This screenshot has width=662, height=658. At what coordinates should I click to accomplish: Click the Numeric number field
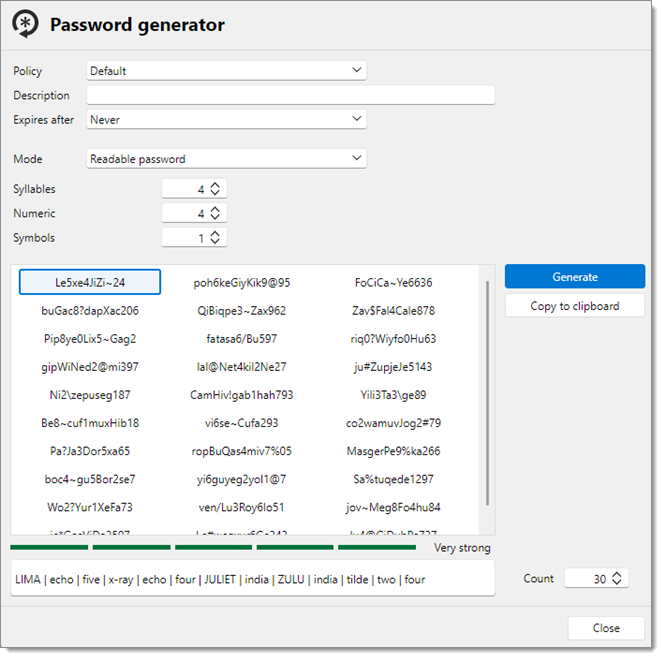tap(194, 213)
